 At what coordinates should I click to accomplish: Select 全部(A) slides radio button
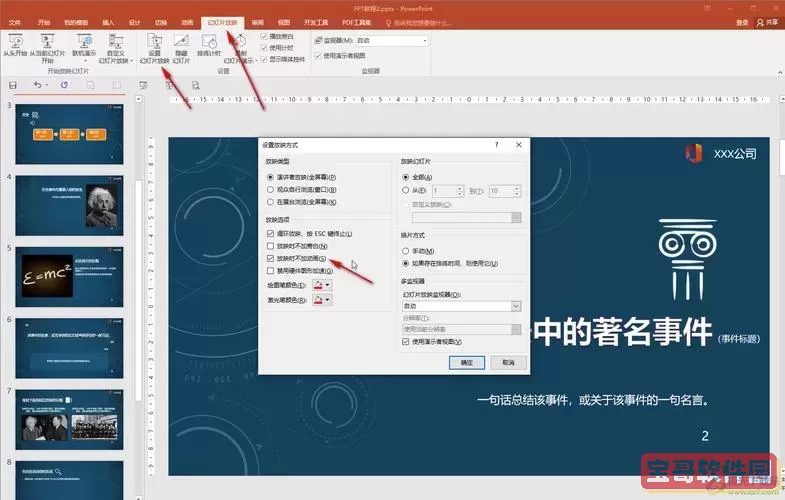point(406,177)
